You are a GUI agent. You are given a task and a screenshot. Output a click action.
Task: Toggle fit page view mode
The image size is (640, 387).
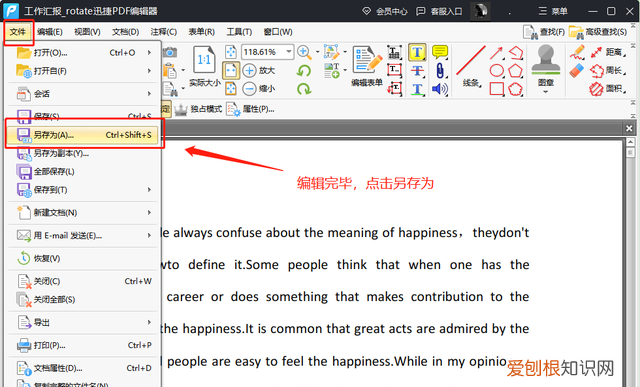point(231,52)
